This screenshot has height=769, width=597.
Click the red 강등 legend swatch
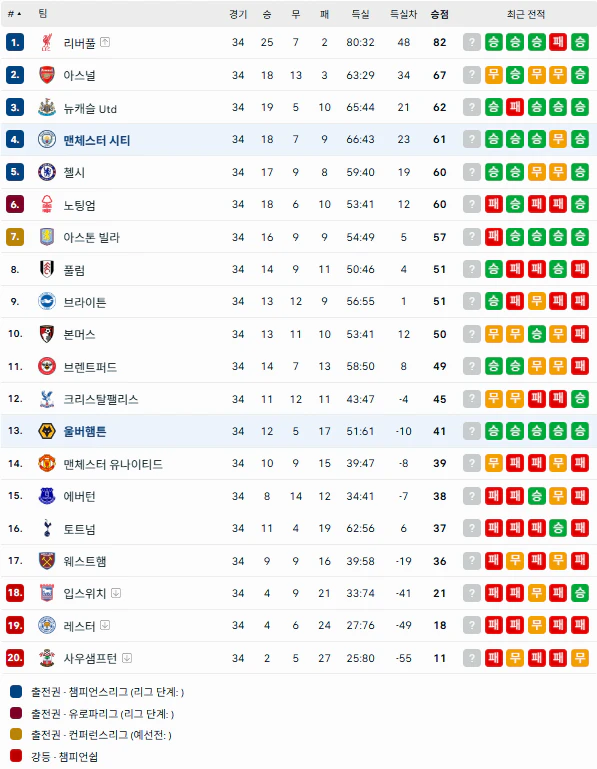16,756
